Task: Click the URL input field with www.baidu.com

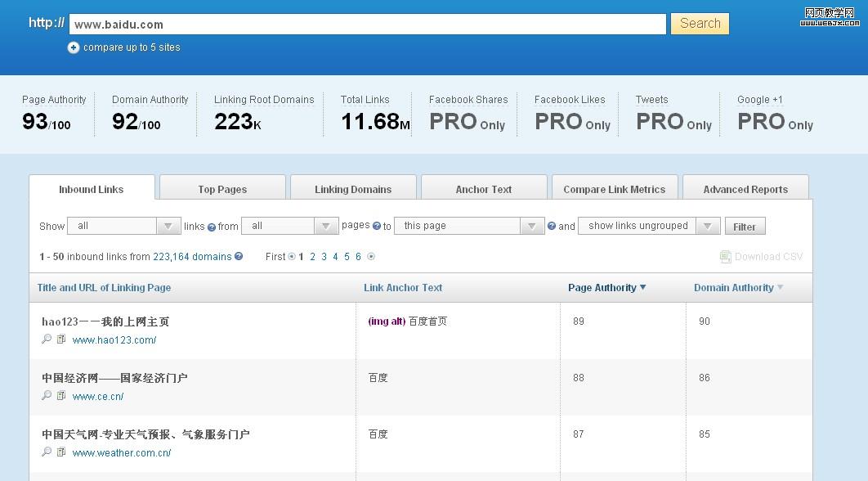Action: (x=368, y=25)
